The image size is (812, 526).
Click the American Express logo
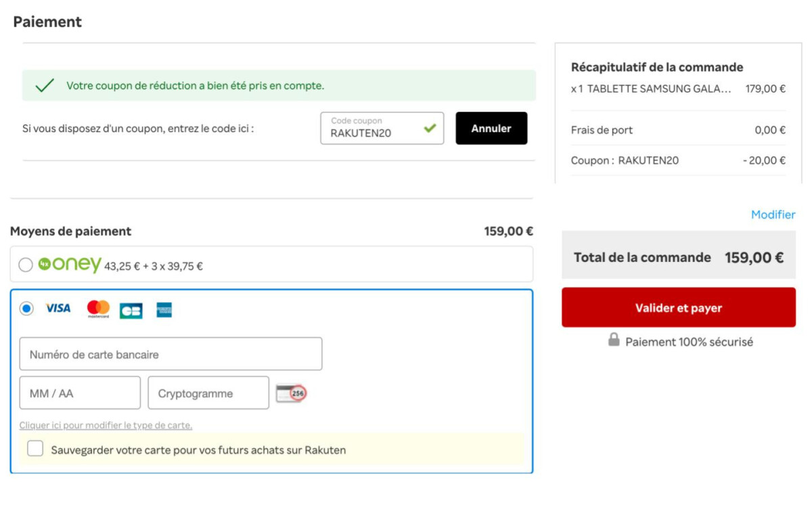pos(164,310)
